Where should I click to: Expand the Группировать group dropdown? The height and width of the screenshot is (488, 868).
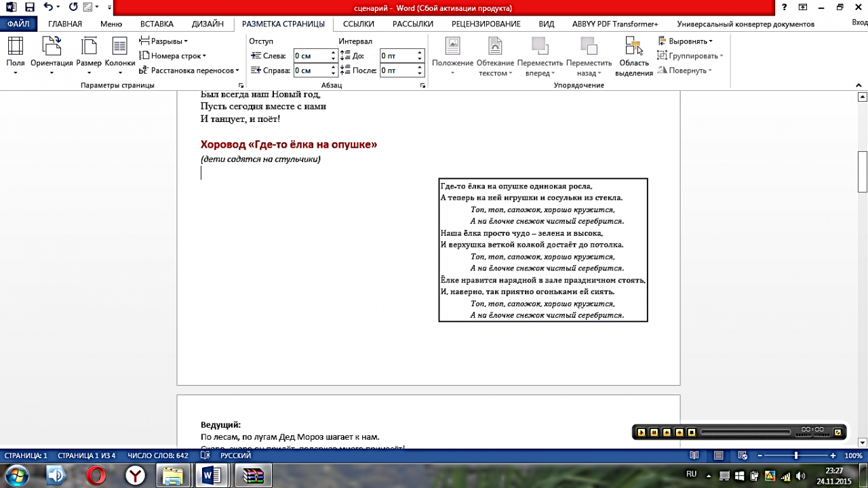pos(690,56)
